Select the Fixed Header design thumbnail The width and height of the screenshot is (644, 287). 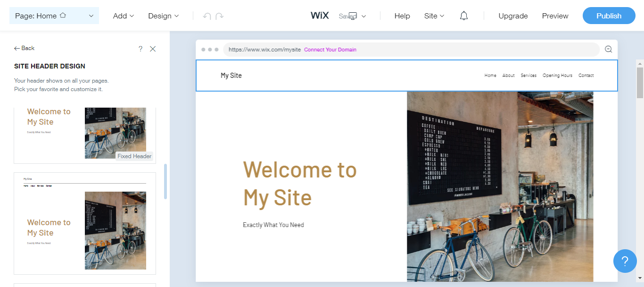click(85, 135)
